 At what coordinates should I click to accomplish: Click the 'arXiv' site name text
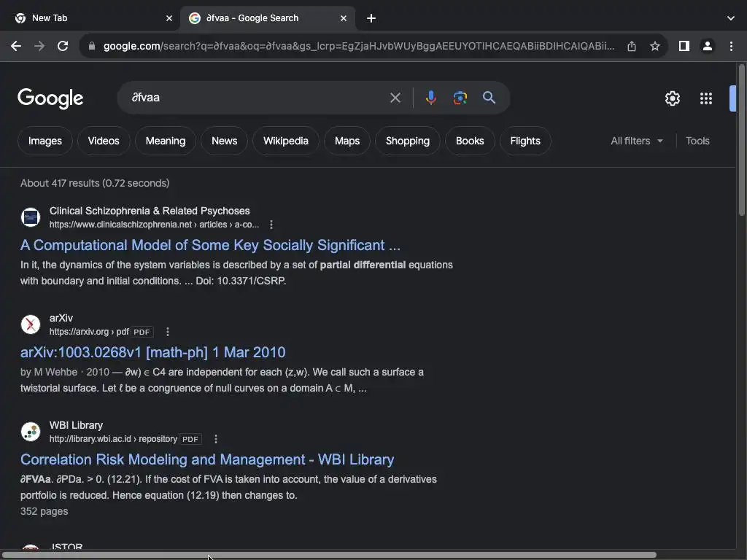click(x=61, y=318)
